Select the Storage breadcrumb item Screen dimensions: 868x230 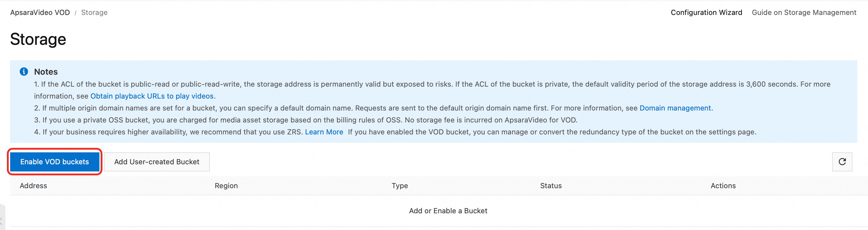click(94, 13)
